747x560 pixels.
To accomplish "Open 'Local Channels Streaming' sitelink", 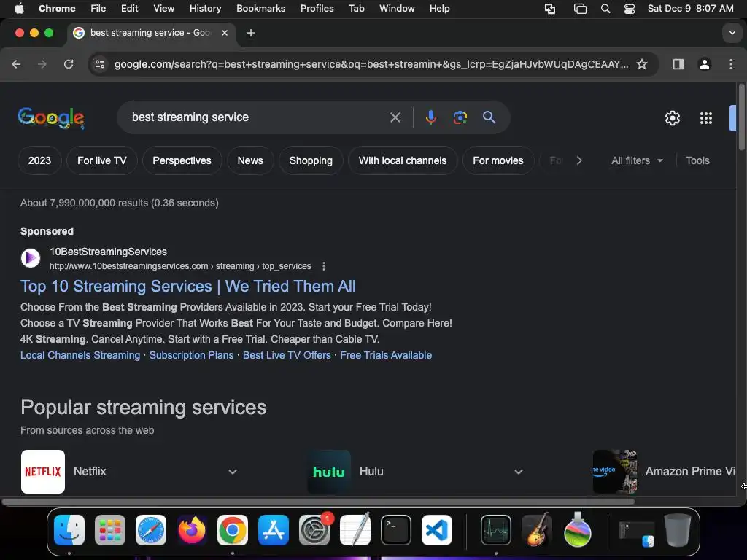I will 80,355.
